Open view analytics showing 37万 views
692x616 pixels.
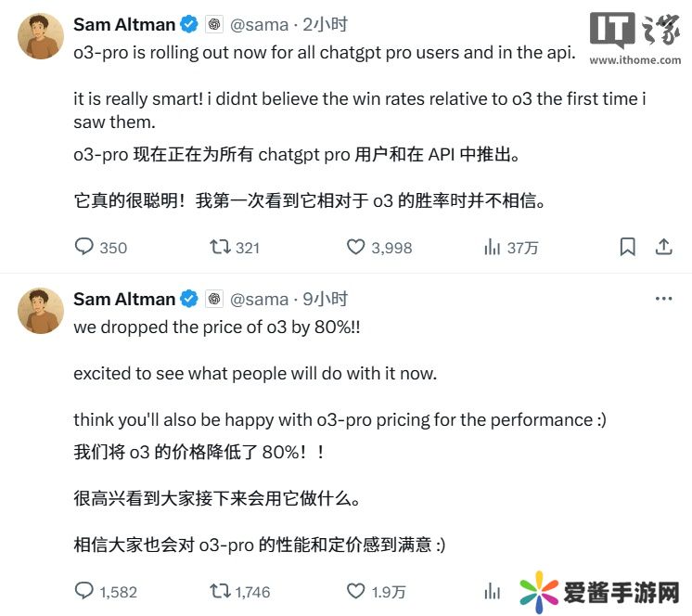[x=492, y=247]
